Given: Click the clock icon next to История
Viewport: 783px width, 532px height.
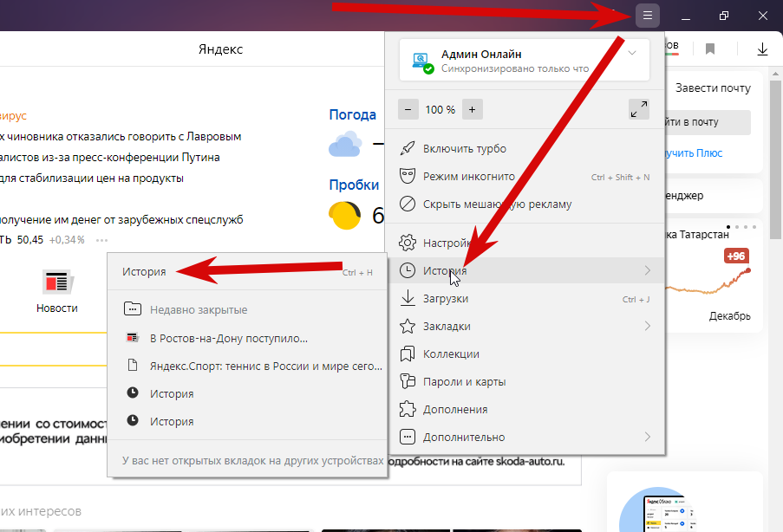Looking at the screenshot, I should tap(408, 270).
